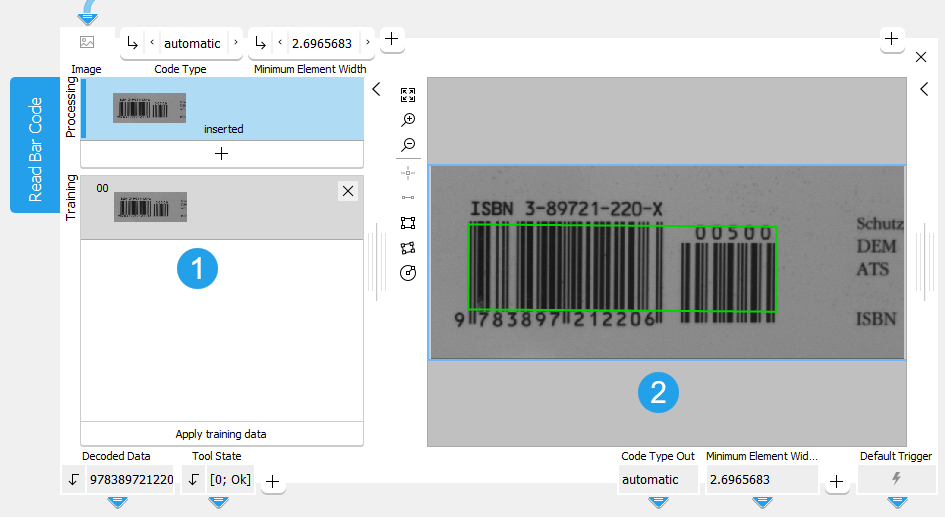Add an output next to Tool State

click(x=272, y=482)
